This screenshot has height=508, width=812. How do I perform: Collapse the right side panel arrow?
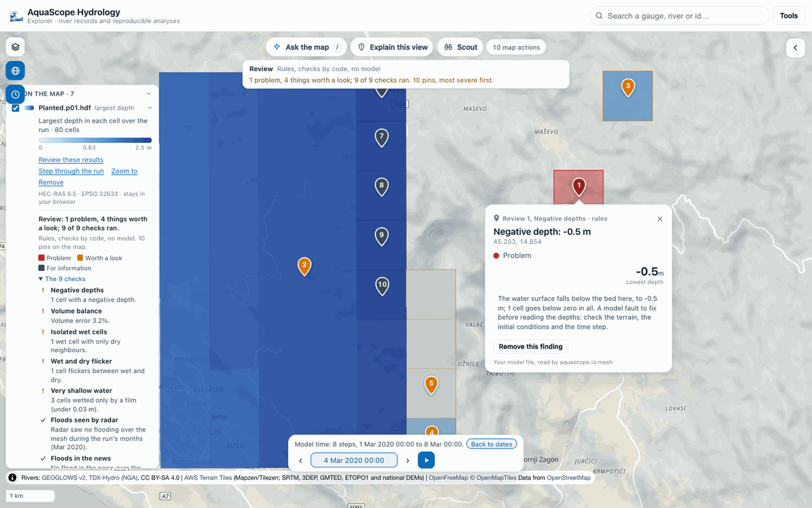[795, 47]
